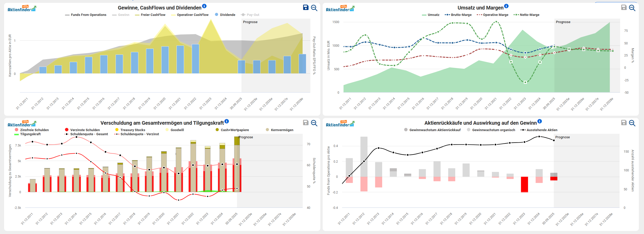Image resolution: width=644 pixels, height=234 pixels.
Task: Click save icon in Verschuldung chart
Action: (x=305, y=123)
